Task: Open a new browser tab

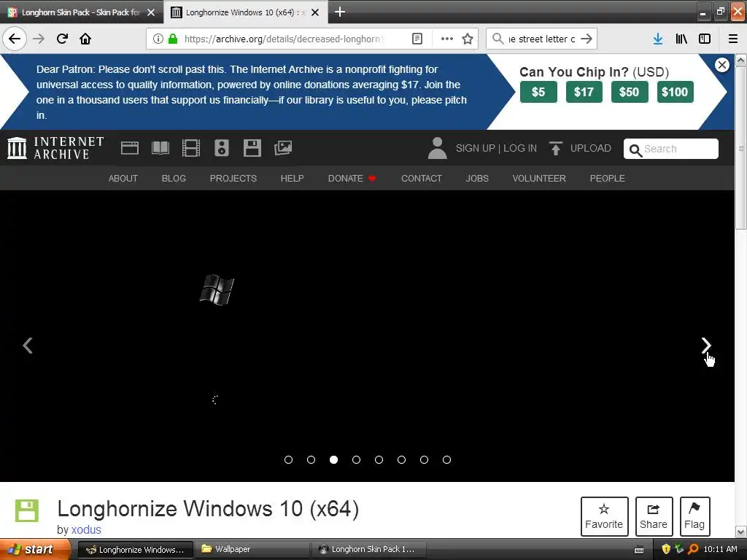Action: (x=340, y=12)
